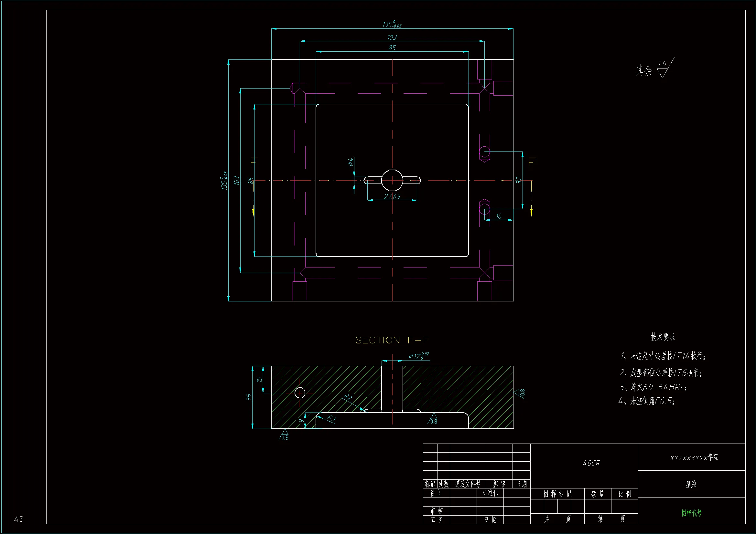Click the 型腔 part name cell

pos(691,484)
